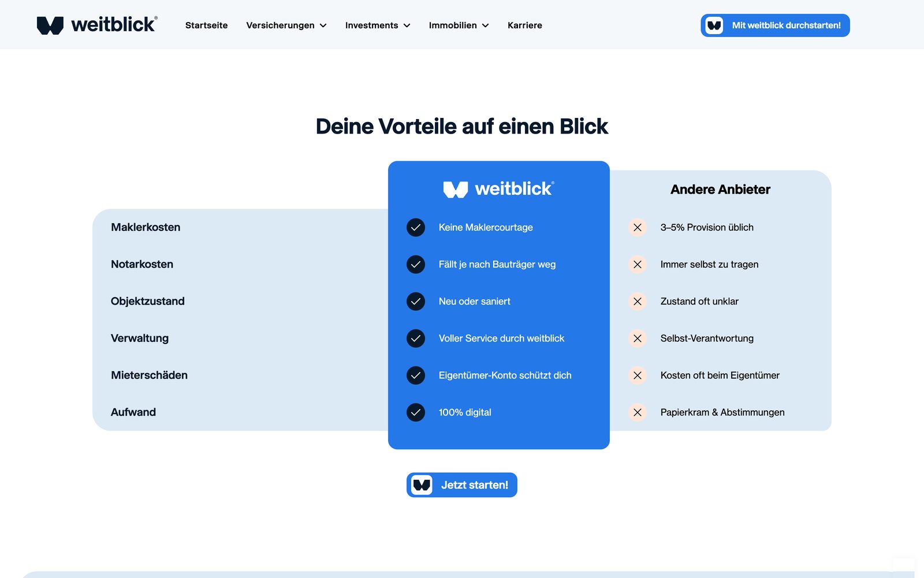Click the text Immer selbst zu tragen
Screen dimensions: 924x578
click(x=709, y=265)
